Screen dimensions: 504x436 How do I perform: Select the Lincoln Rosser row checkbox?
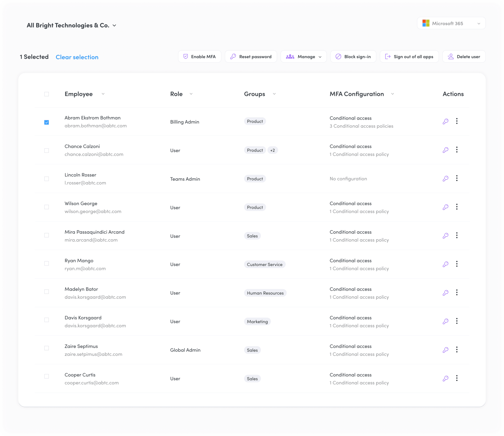pyautogui.click(x=47, y=179)
